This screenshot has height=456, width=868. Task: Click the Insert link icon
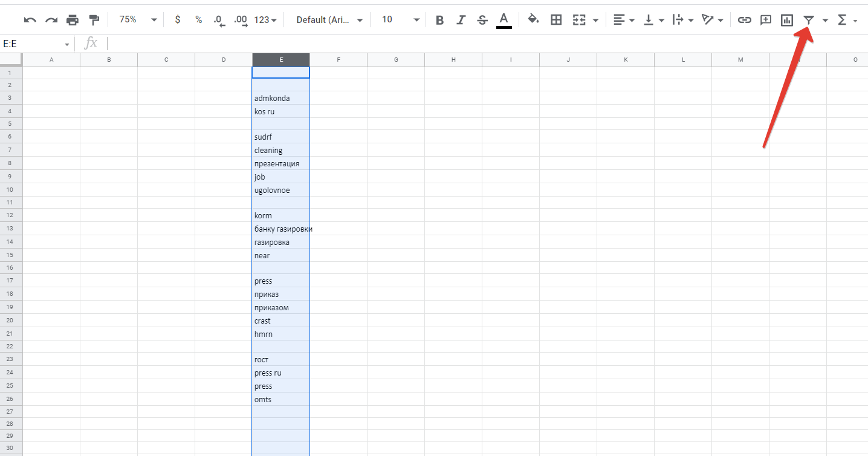point(745,20)
